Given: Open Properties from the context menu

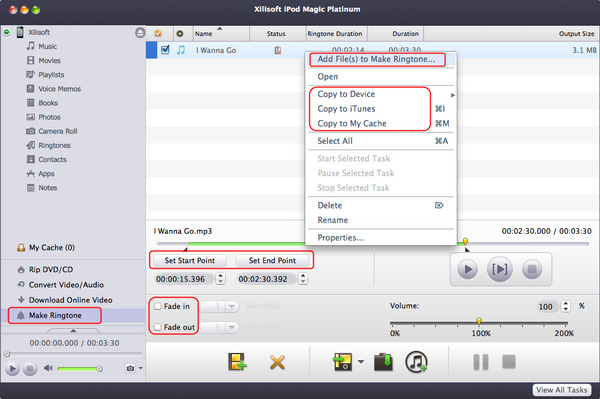Looking at the screenshot, I should point(341,238).
